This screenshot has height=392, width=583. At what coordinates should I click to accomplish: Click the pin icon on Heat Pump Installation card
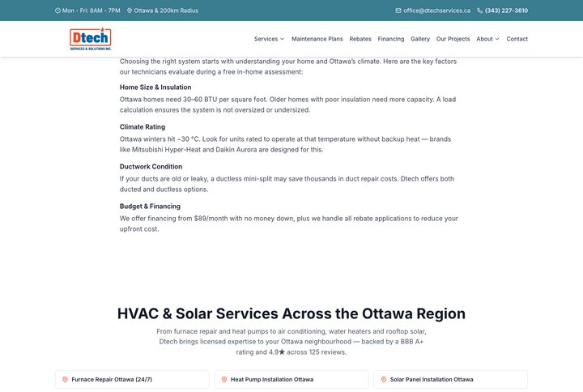pos(224,379)
